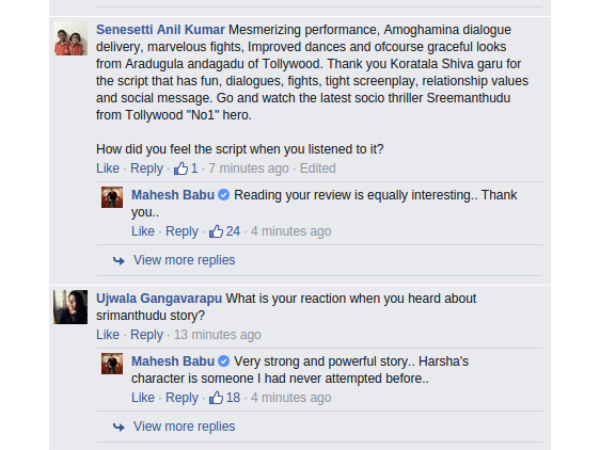600x450 pixels.
Task: Open Senesetti Anil Kumar's profile picture
Action: (x=71, y=38)
